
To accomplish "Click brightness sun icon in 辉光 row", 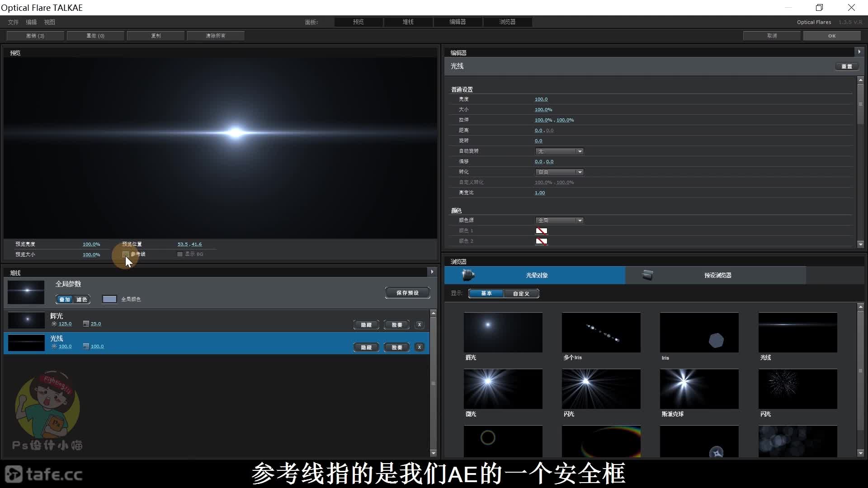I will click(54, 324).
